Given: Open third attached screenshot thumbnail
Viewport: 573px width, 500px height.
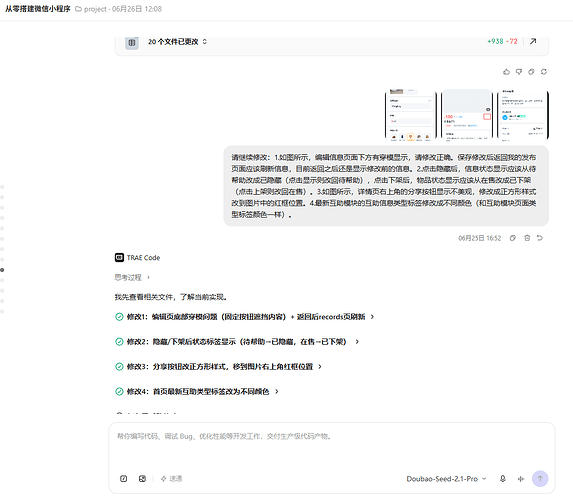Looking at the screenshot, I should tap(523, 114).
